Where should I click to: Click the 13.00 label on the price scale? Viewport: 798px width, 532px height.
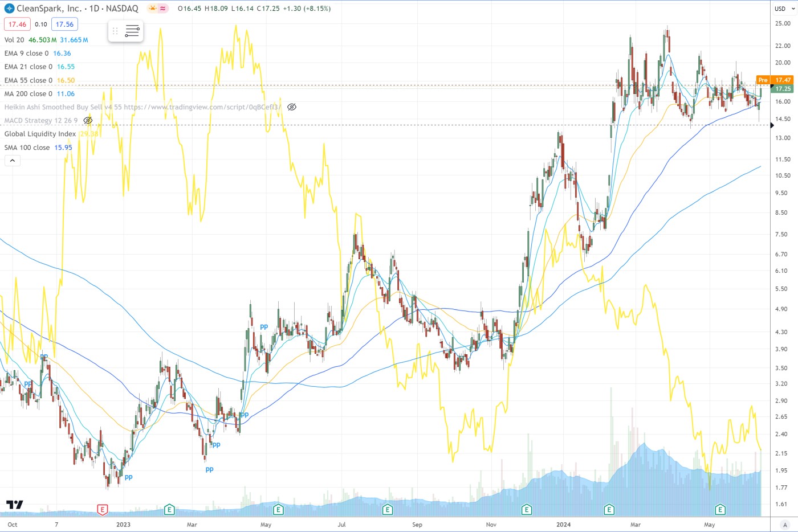(x=783, y=138)
